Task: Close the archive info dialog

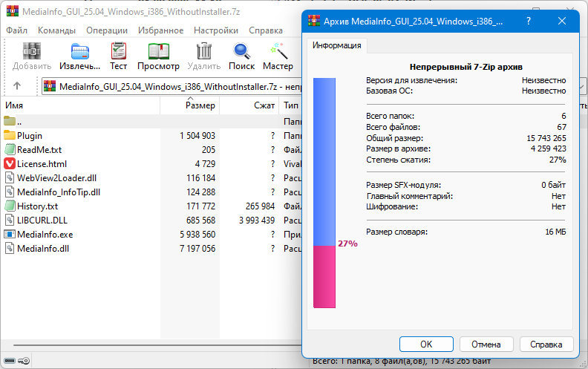Action: click(x=562, y=21)
